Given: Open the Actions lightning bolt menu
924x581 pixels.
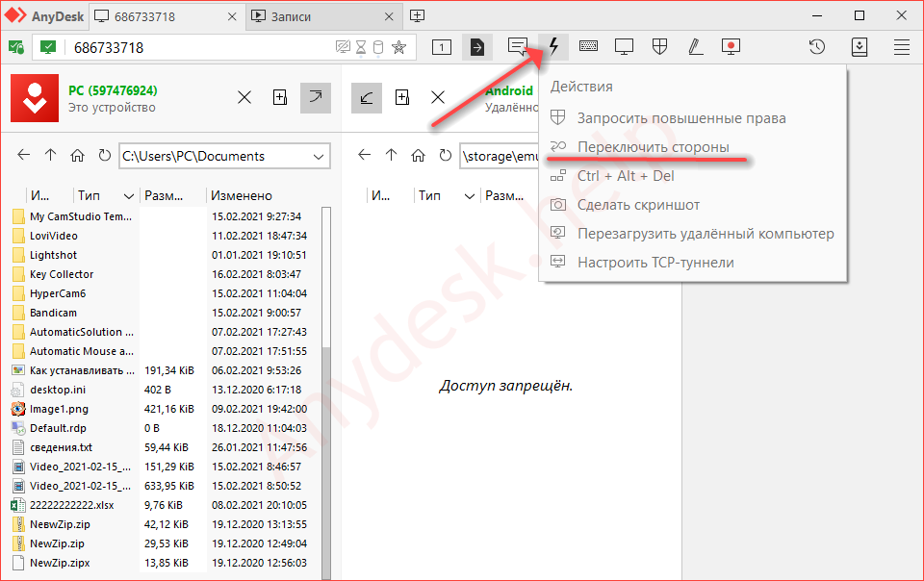Looking at the screenshot, I should click(553, 46).
